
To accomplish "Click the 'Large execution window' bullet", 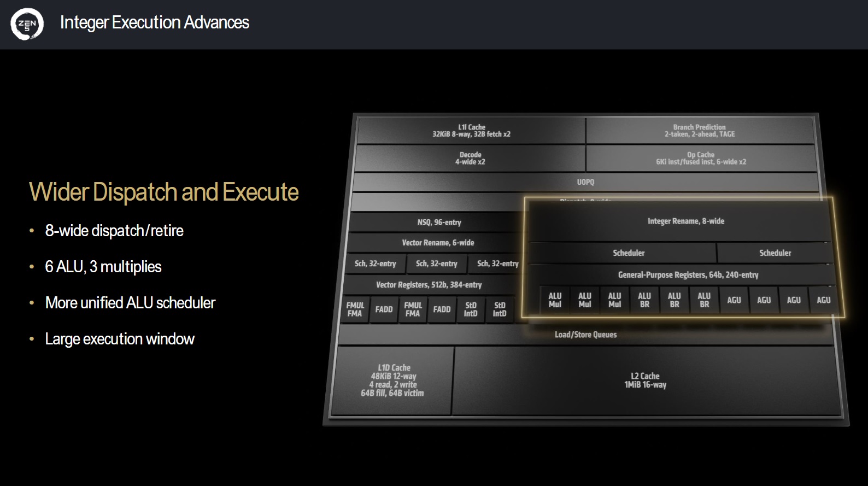I will 120,339.
